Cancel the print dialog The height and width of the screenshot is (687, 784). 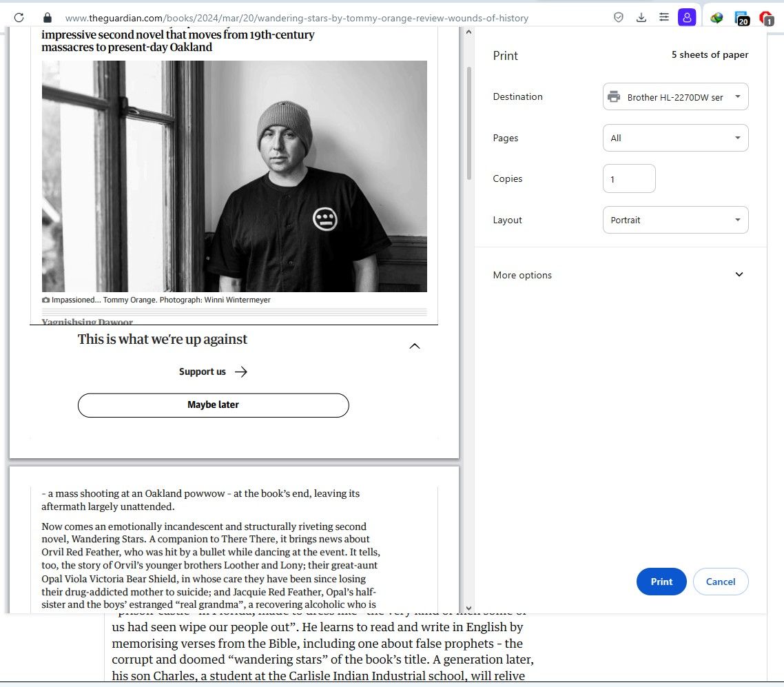(720, 582)
